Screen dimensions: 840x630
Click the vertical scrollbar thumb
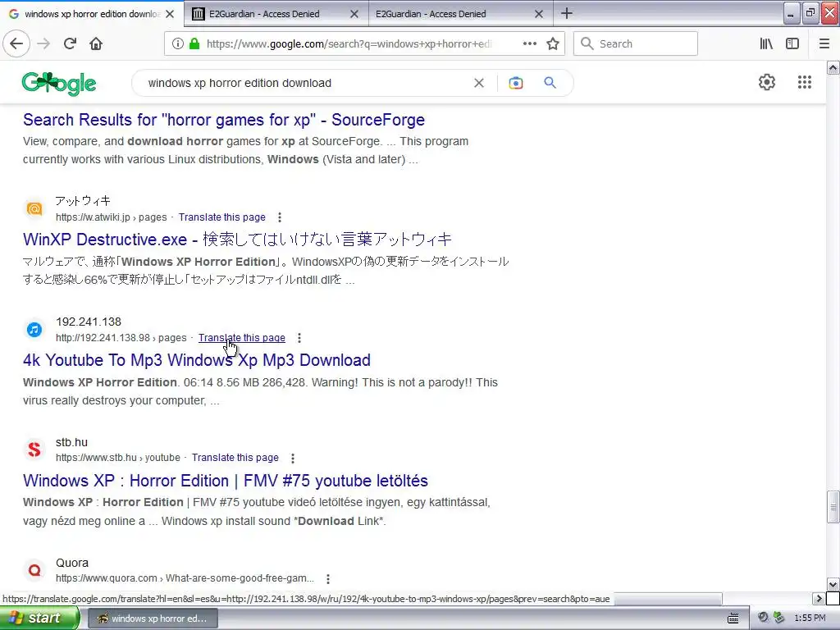(x=833, y=507)
